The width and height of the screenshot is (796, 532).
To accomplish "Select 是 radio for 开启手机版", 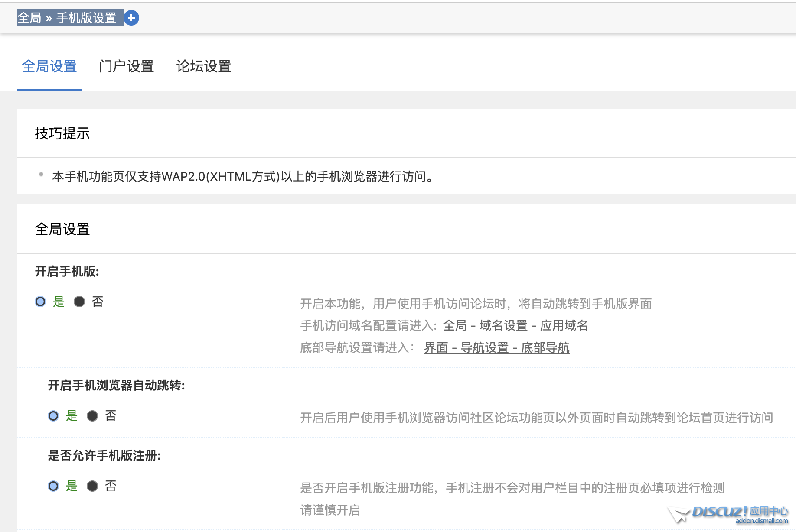I will pyautogui.click(x=40, y=302).
